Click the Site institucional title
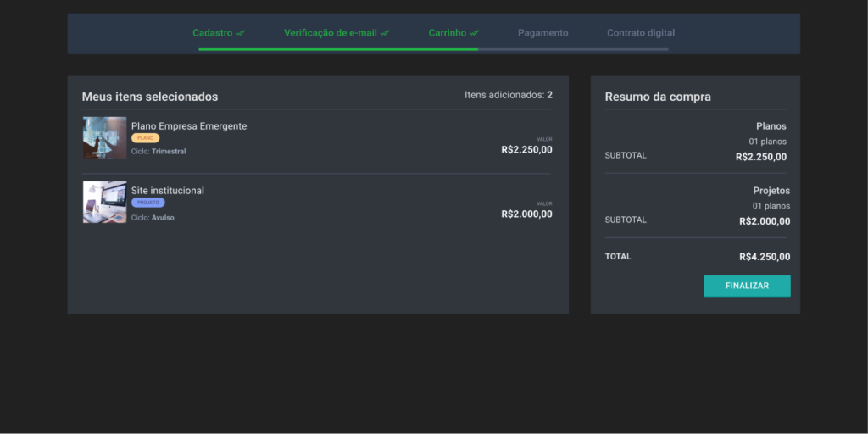The image size is (868, 434). click(x=168, y=191)
